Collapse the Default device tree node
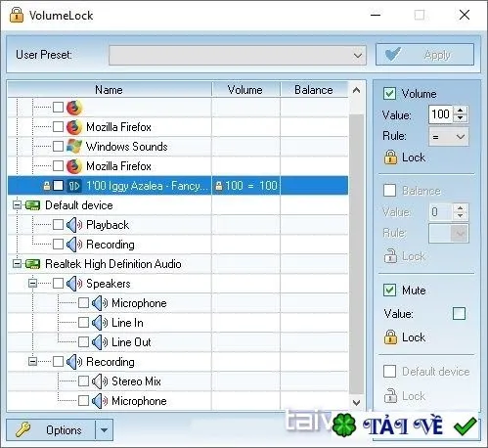Viewport: 488px width, 448px height. click(17, 205)
